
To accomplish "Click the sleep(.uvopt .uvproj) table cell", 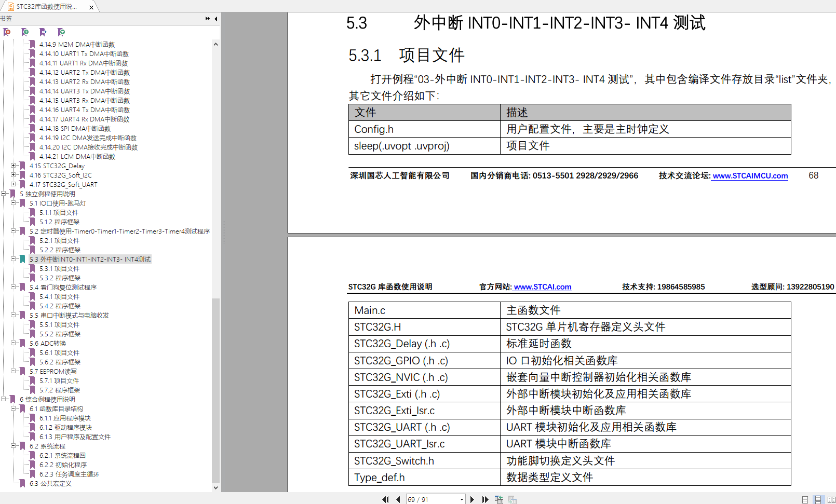I will coord(424,146).
